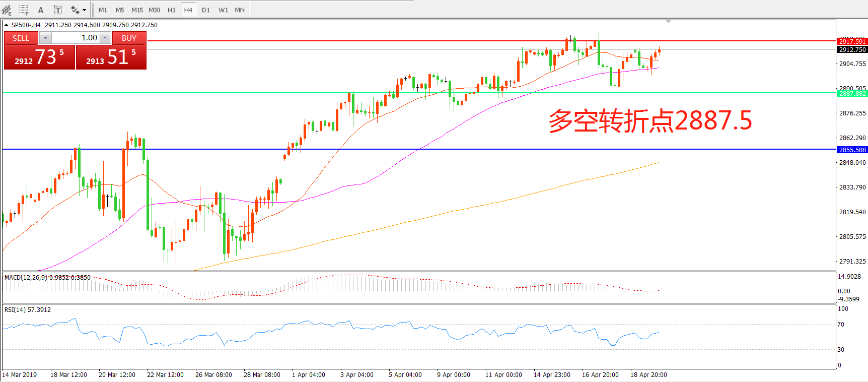
Task: Select the Text Label tool
Action: pyautogui.click(x=58, y=10)
